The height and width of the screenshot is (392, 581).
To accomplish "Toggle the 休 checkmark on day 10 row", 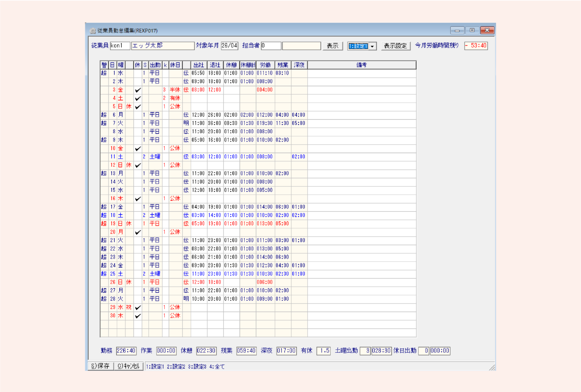I will (x=138, y=148).
